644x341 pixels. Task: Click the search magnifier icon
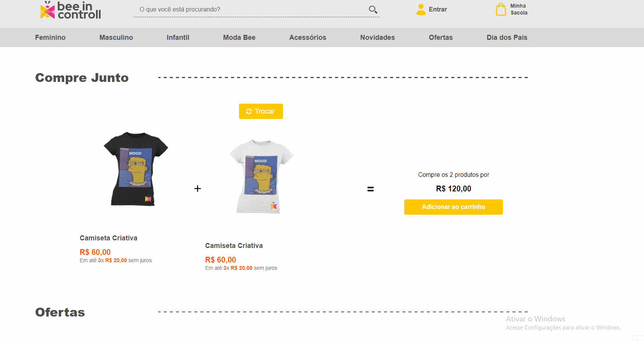[373, 10]
